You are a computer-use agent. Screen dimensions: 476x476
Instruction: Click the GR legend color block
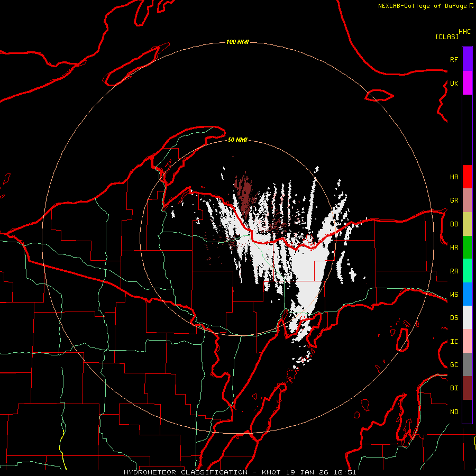(467, 200)
